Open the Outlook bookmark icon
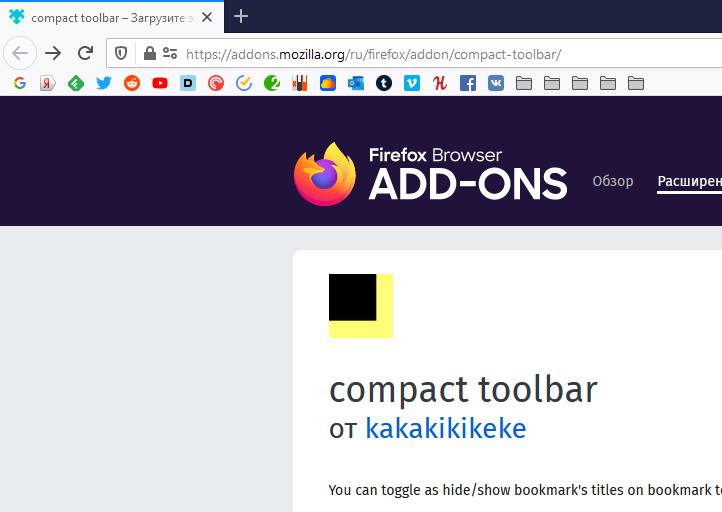This screenshot has height=512, width=722. coord(356,83)
